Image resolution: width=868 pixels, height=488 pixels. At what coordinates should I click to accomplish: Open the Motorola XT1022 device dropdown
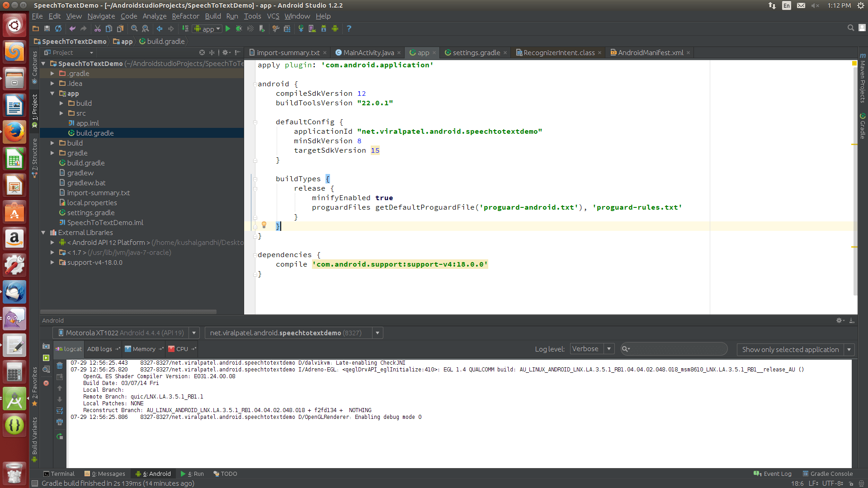(126, 333)
